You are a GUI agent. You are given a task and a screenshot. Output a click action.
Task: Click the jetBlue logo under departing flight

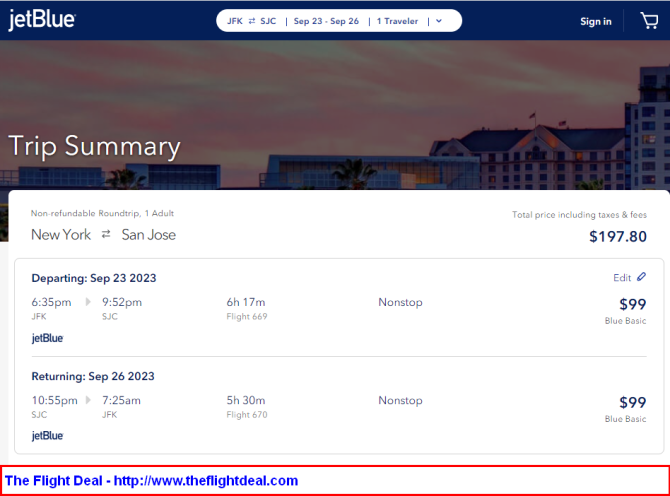pos(47,338)
